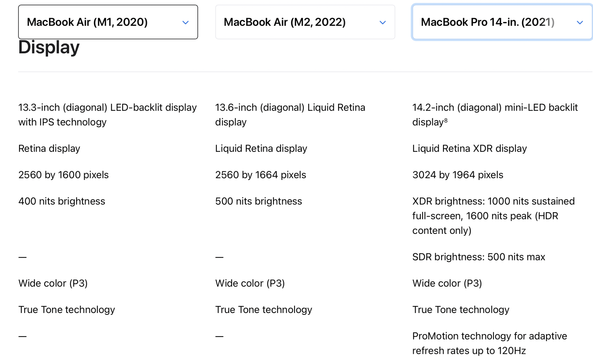Viewport: 593px width, 364px height.
Task: Click the Display section heading
Action: [49, 47]
